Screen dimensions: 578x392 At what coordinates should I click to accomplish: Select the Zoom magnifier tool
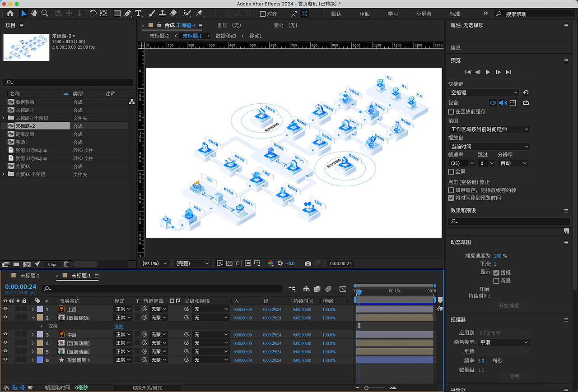45,14
